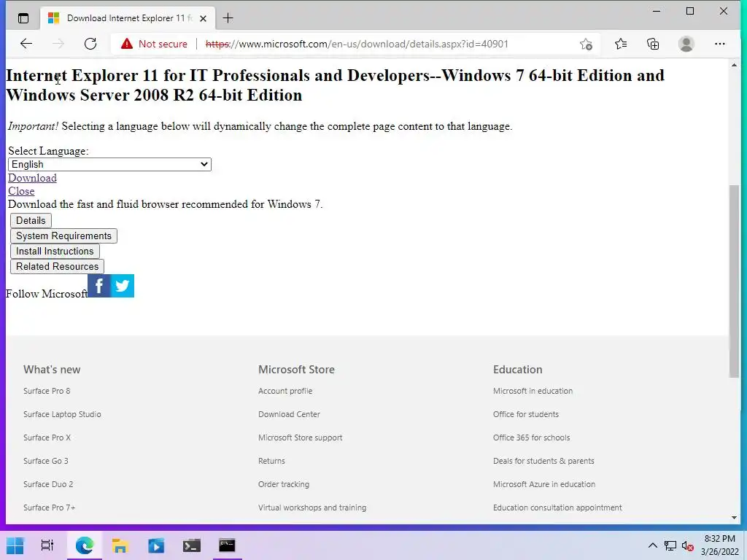Image resolution: width=747 pixels, height=560 pixels.
Task: Go back to the previous page
Action: pos(26,44)
